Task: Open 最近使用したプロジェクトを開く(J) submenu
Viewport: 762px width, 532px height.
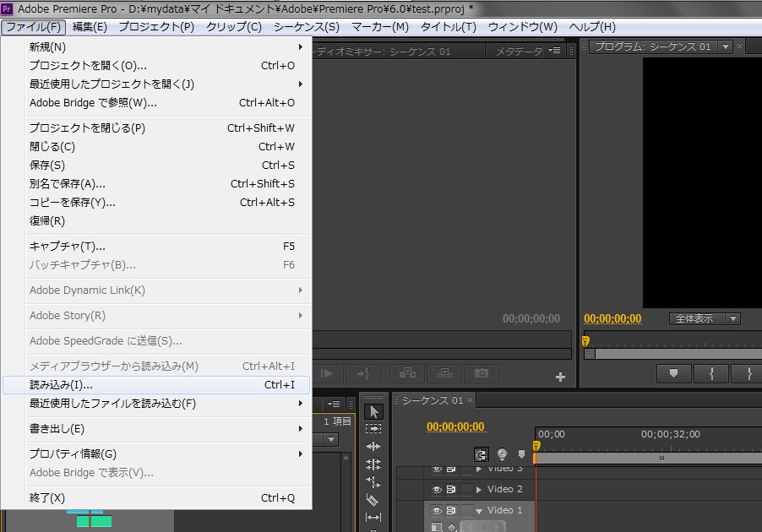Action: click(156, 84)
